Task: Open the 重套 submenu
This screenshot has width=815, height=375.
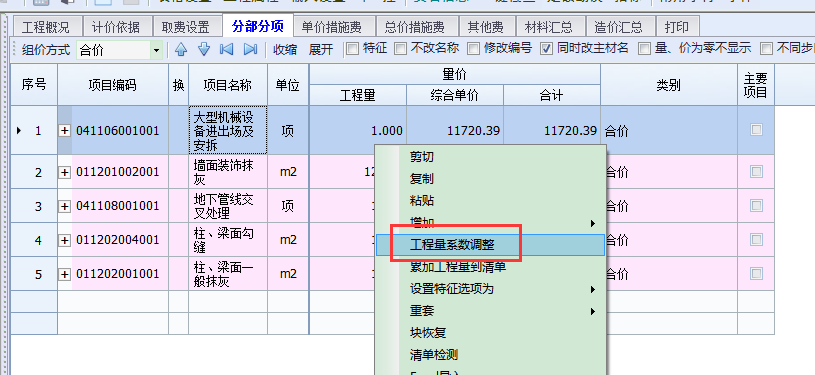Action: 490,311
